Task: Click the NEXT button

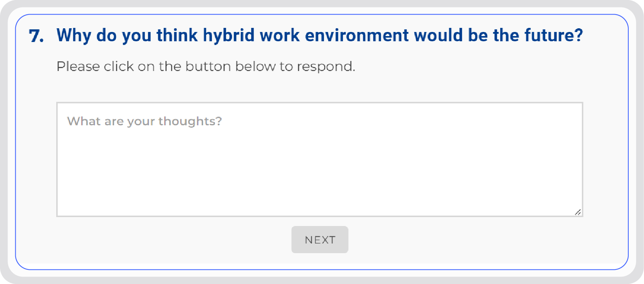Action: tap(320, 240)
